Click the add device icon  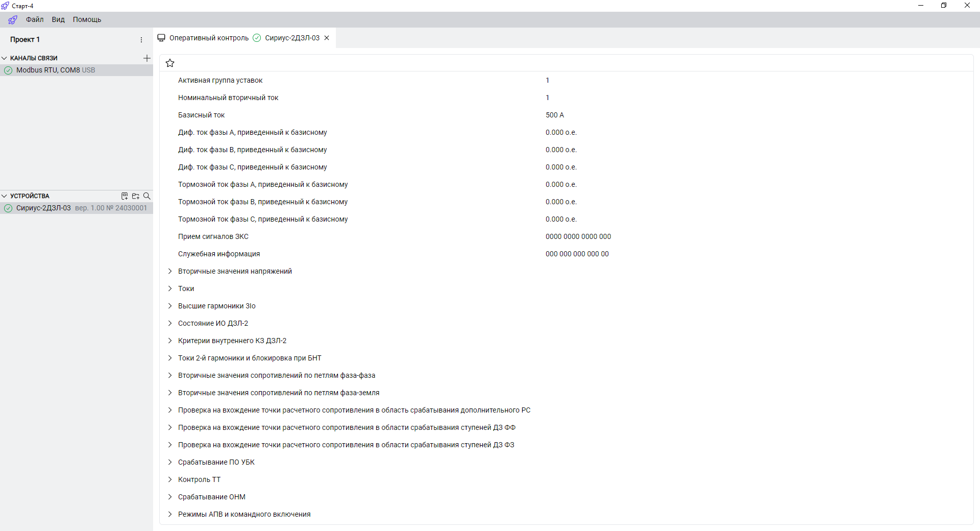tap(125, 196)
